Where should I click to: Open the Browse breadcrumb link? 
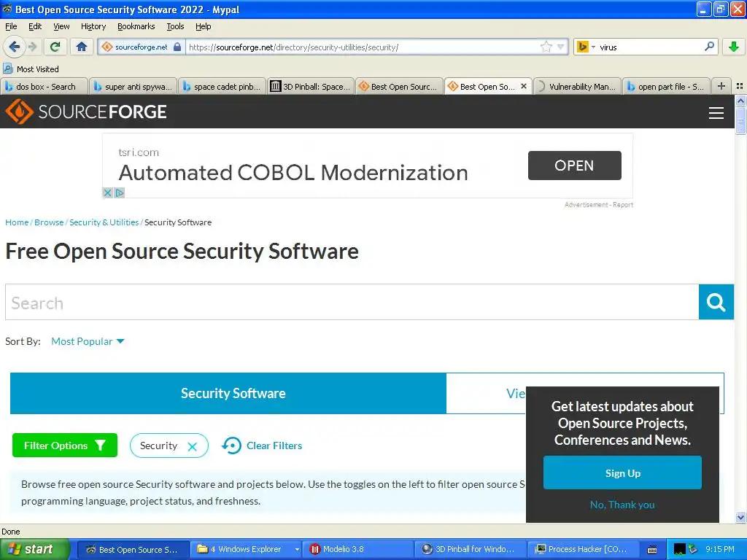pyautogui.click(x=49, y=222)
